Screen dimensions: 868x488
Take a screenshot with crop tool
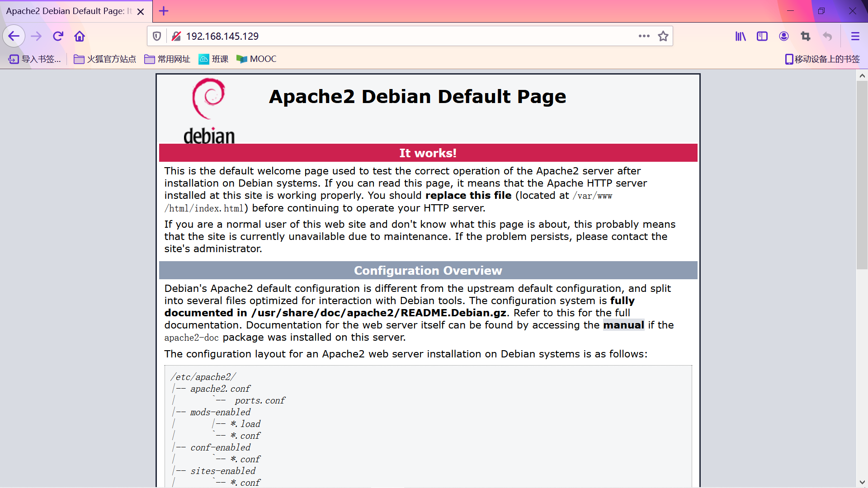(x=806, y=36)
